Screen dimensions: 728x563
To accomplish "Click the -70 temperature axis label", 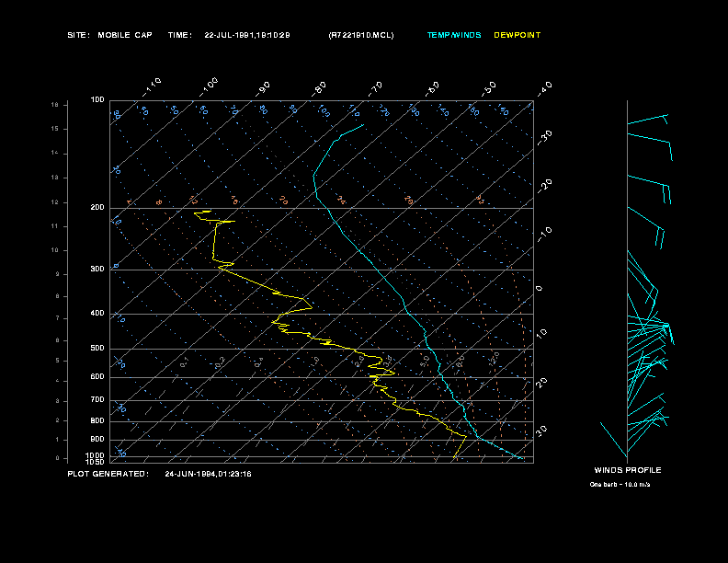I will click(375, 88).
